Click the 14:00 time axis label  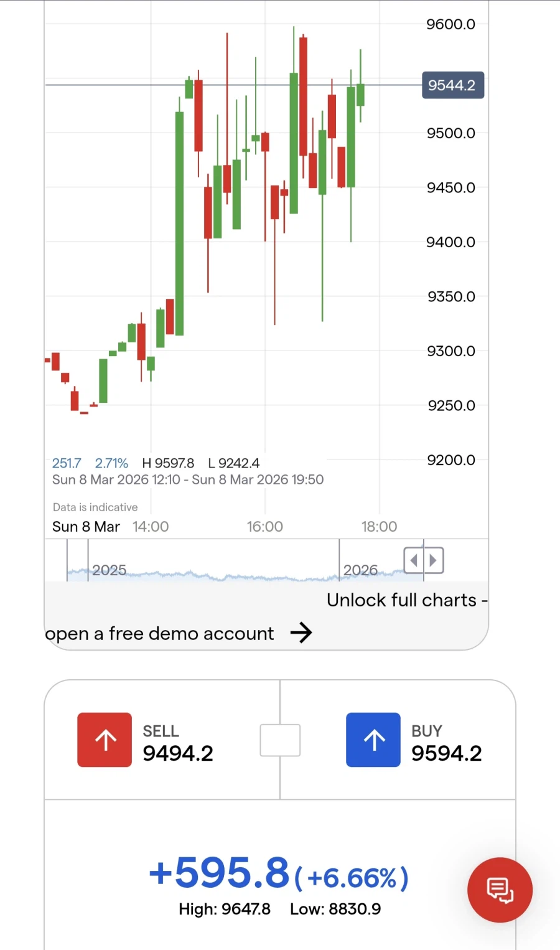click(x=151, y=527)
